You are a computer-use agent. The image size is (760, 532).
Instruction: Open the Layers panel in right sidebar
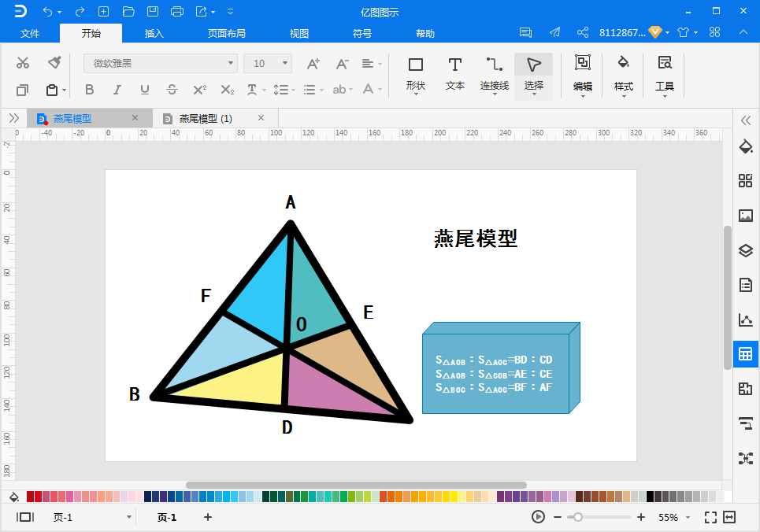coord(745,251)
